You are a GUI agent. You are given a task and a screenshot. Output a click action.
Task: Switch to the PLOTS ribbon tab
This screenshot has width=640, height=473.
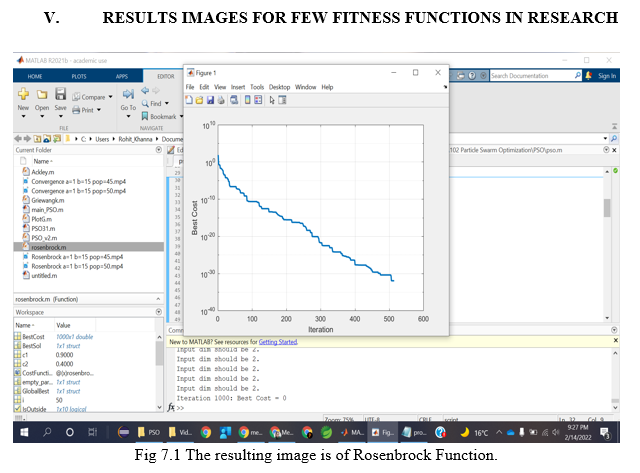point(79,76)
